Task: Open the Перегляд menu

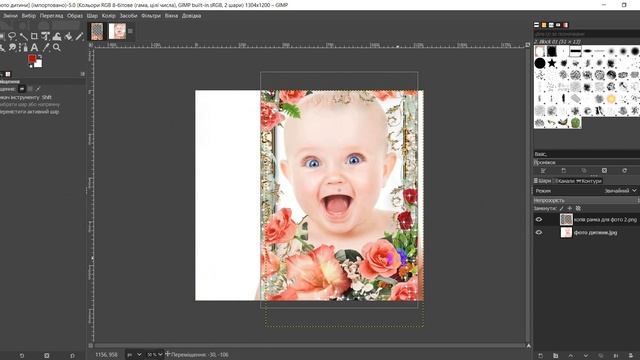Action: point(51,16)
